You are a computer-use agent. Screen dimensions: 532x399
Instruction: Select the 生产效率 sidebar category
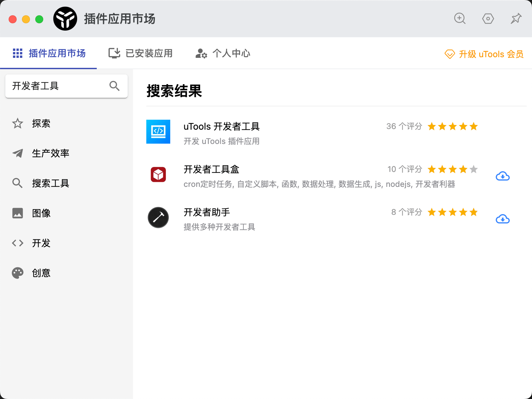[x=50, y=153]
